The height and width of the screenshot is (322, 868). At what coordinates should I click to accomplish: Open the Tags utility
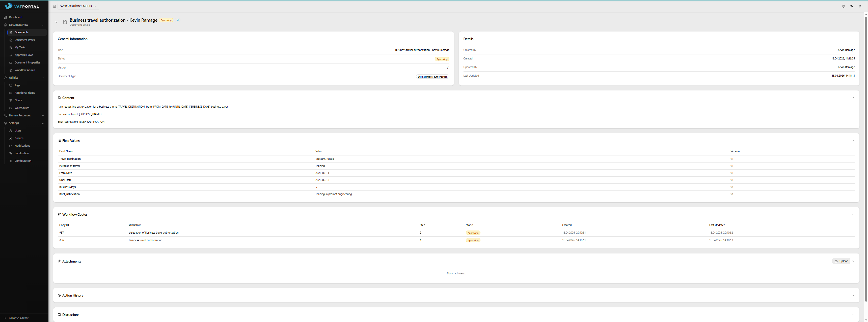pyautogui.click(x=17, y=85)
